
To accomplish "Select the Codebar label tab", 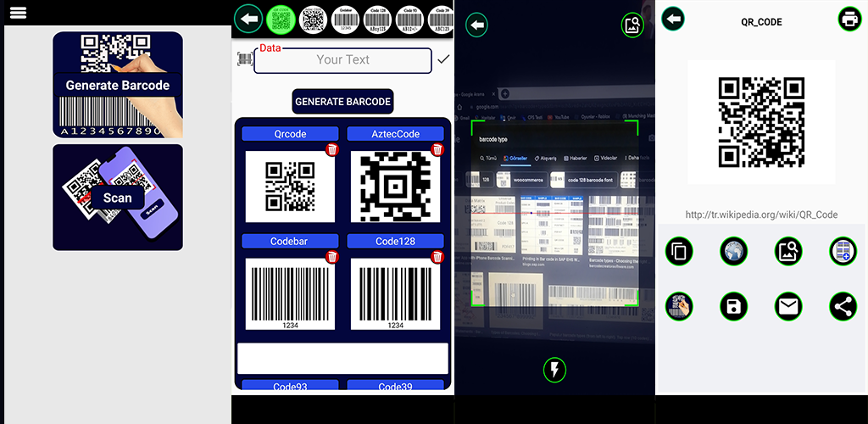I will point(290,242).
